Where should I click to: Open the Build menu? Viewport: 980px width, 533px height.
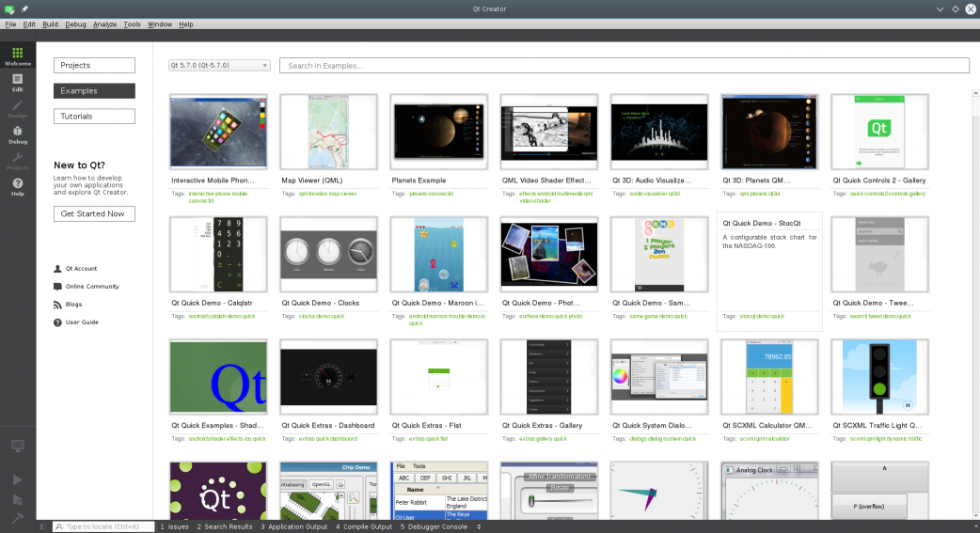(x=50, y=24)
